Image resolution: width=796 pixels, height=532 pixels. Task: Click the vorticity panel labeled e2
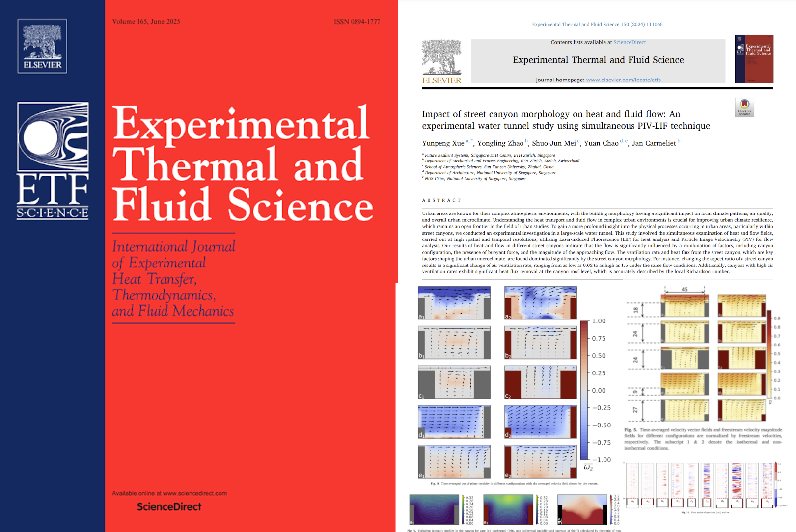point(541,461)
